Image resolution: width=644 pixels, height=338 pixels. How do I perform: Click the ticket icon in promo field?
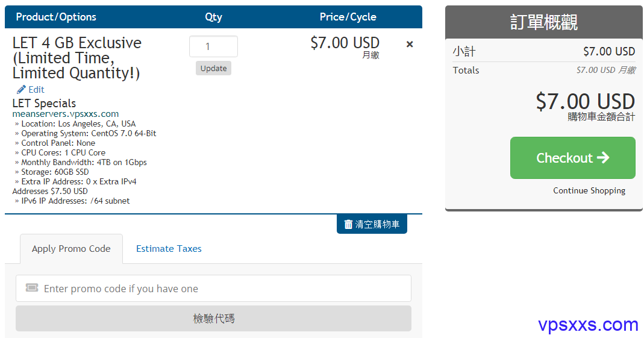31,287
